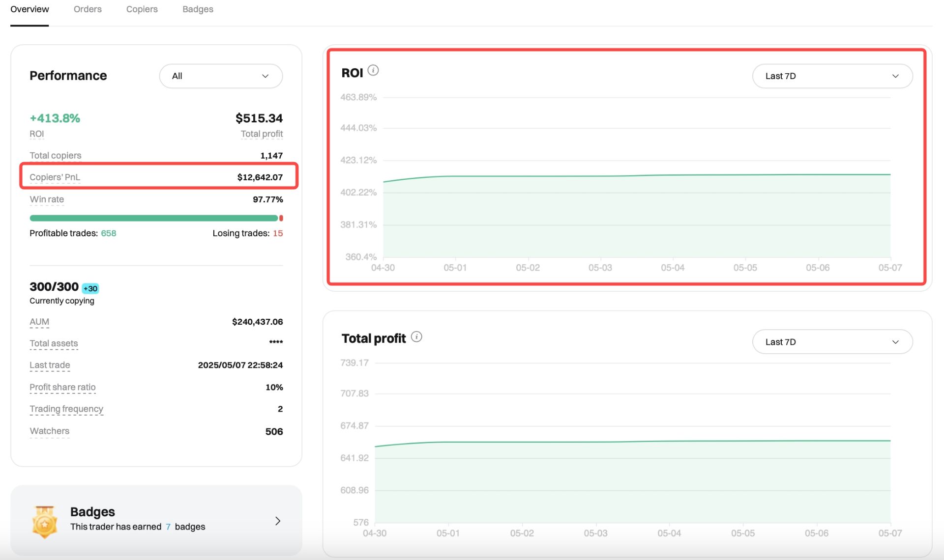Click the Copiers' PnL label
This screenshot has width=944, height=560.
pyautogui.click(x=55, y=177)
